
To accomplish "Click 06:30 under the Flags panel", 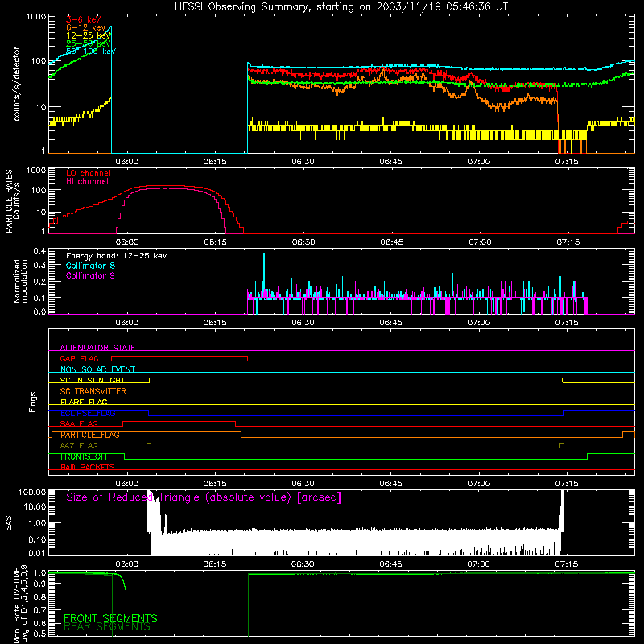I will pos(303,484).
